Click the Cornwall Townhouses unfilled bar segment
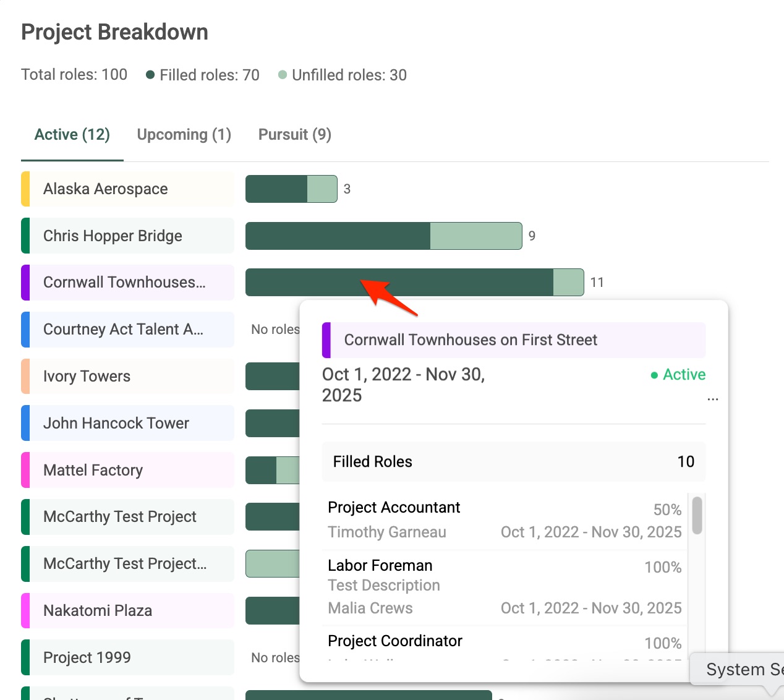Viewport: 784px width, 700px height. point(568,283)
